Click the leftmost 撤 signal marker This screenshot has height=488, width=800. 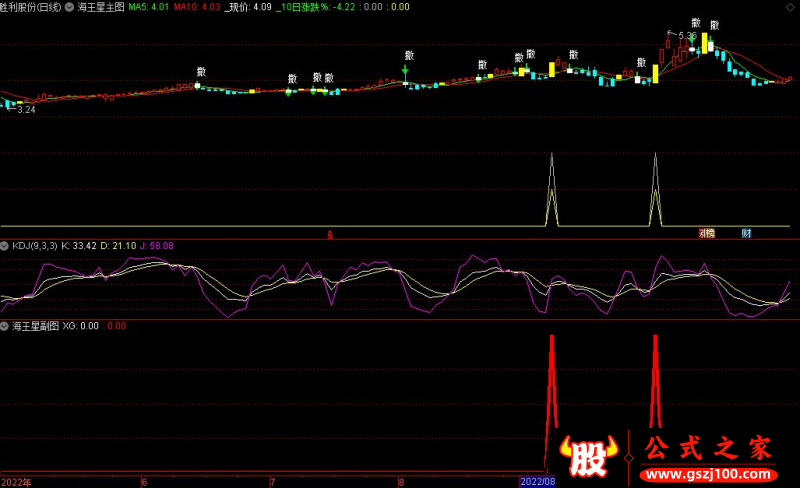coord(201,71)
